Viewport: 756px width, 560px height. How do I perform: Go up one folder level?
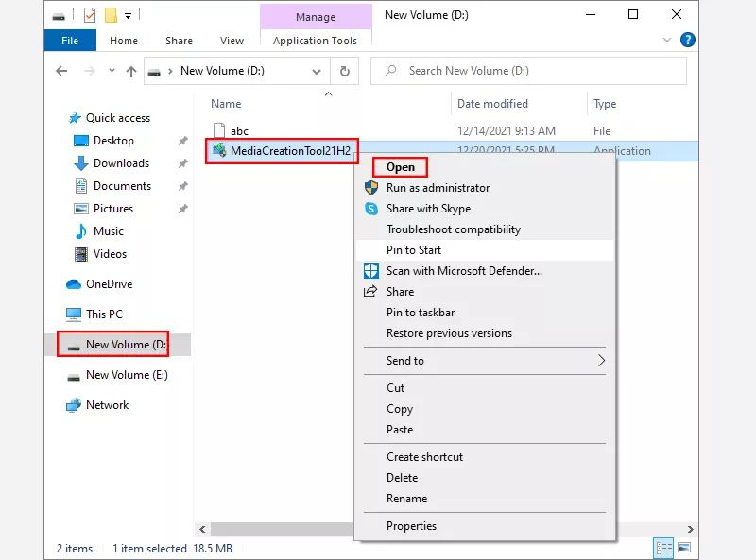[131, 71]
